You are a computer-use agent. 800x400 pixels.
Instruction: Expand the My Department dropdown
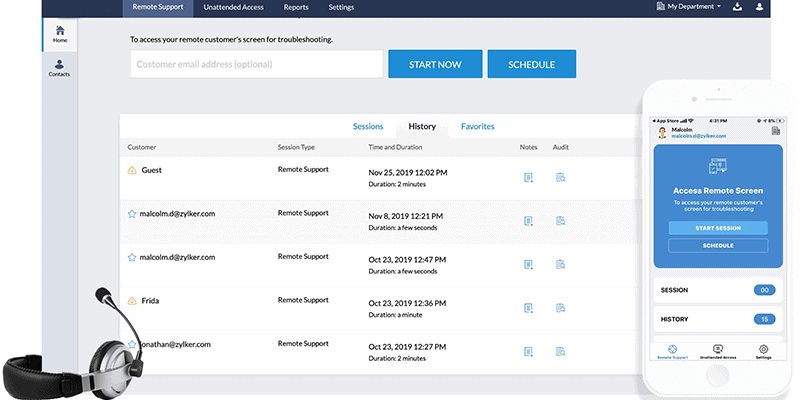coord(689,7)
